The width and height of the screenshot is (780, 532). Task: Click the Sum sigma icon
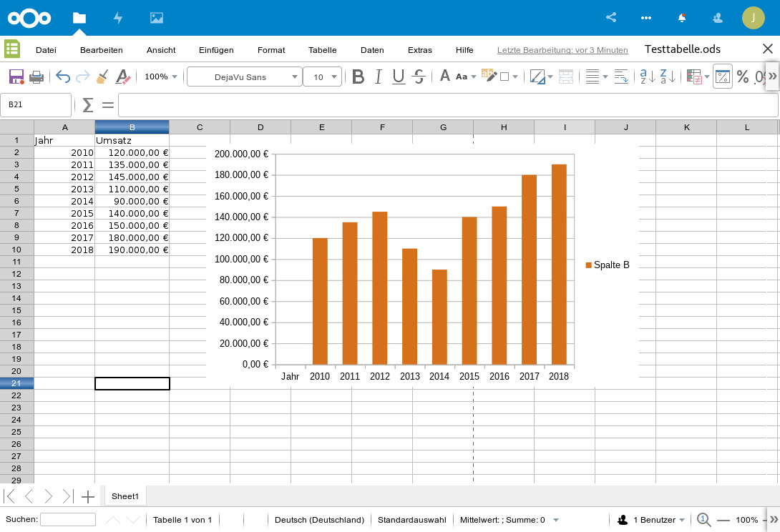[87, 105]
